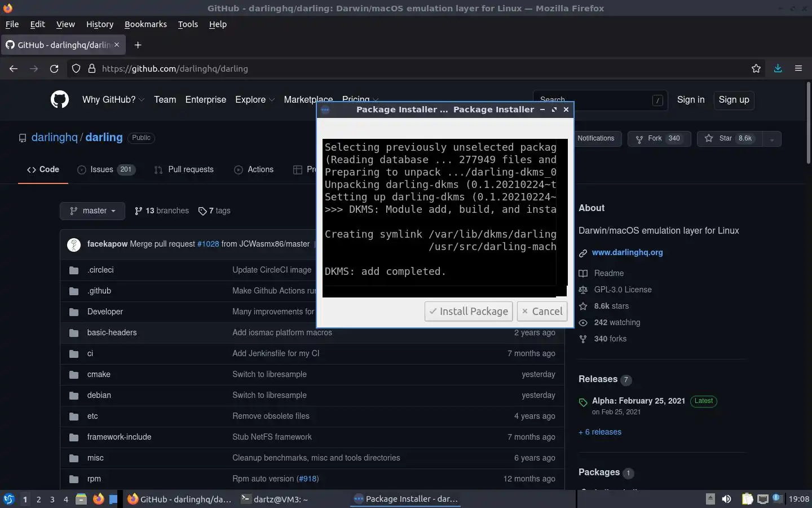This screenshot has height=508, width=812.
Task: Open the Firefox downloads arrow icon
Action: (778, 68)
